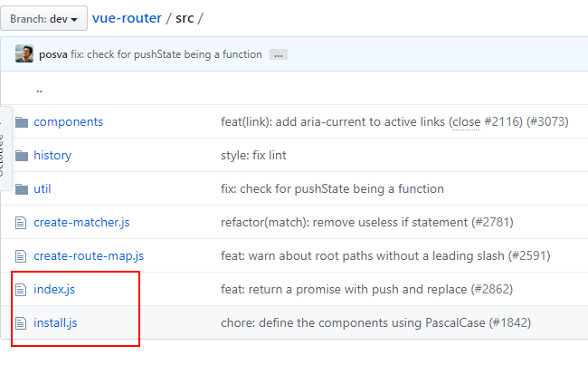The height and width of the screenshot is (384, 588).
Task: Open the install.js file link
Action: pos(55,322)
